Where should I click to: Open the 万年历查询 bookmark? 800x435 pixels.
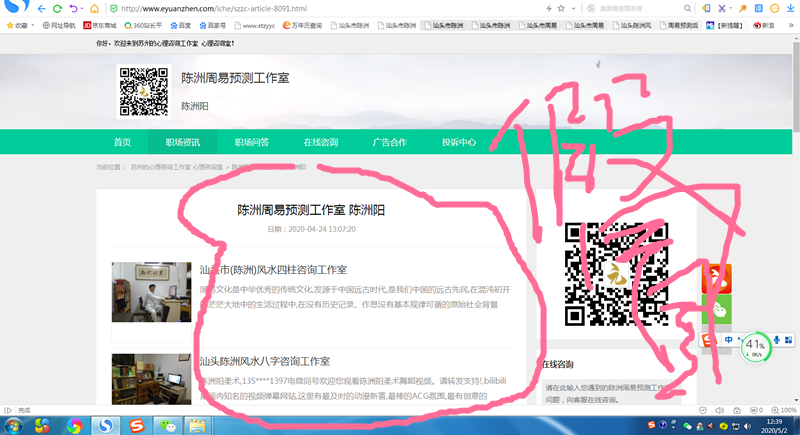pos(302,25)
